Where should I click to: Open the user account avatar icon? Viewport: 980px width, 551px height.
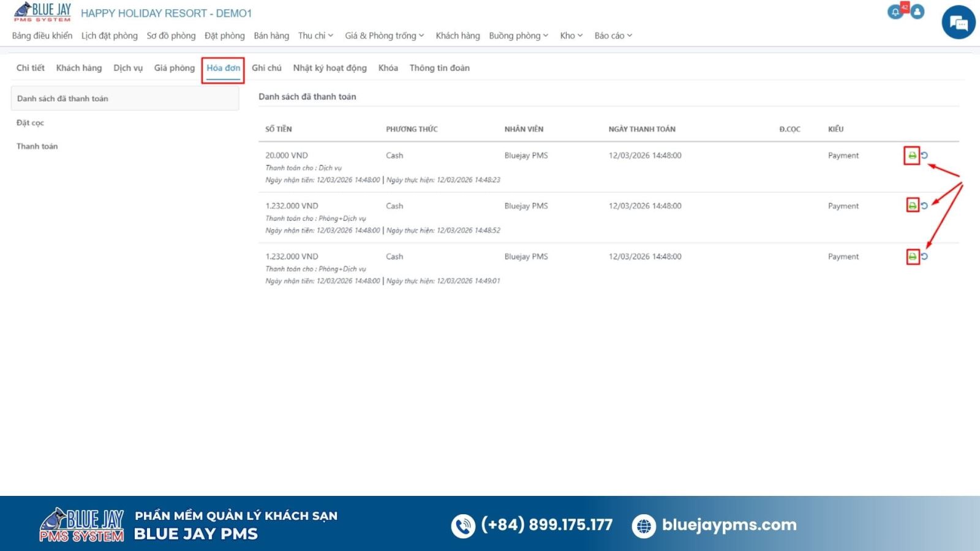(x=917, y=12)
